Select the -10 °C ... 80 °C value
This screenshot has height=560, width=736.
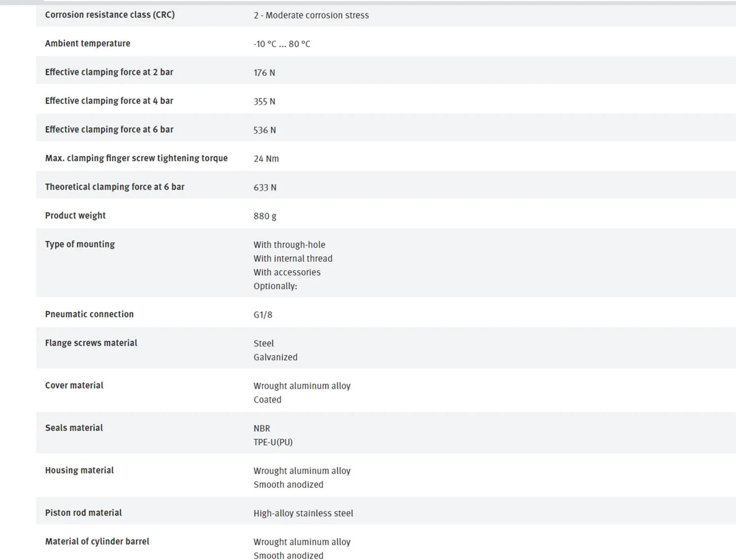pyautogui.click(x=282, y=44)
